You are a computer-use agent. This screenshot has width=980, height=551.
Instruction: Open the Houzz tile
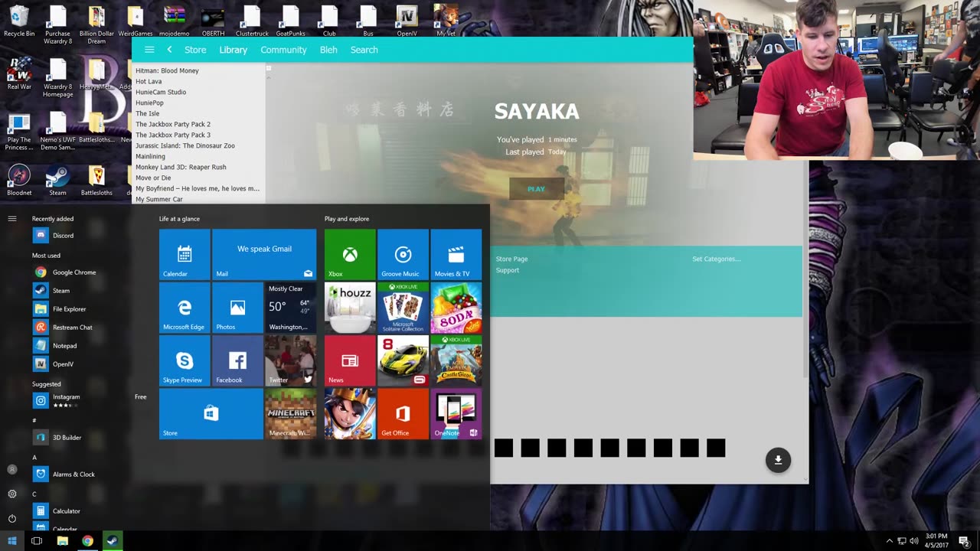tap(350, 308)
